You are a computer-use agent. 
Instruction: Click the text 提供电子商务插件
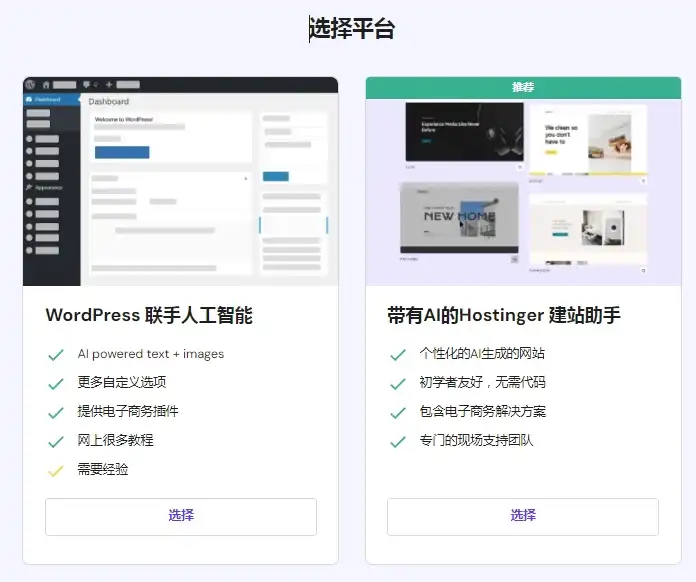128,411
